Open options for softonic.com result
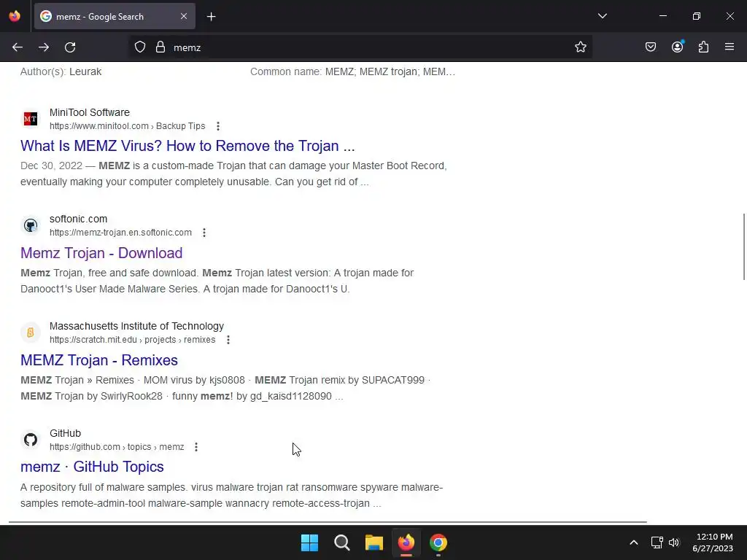 click(x=204, y=233)
